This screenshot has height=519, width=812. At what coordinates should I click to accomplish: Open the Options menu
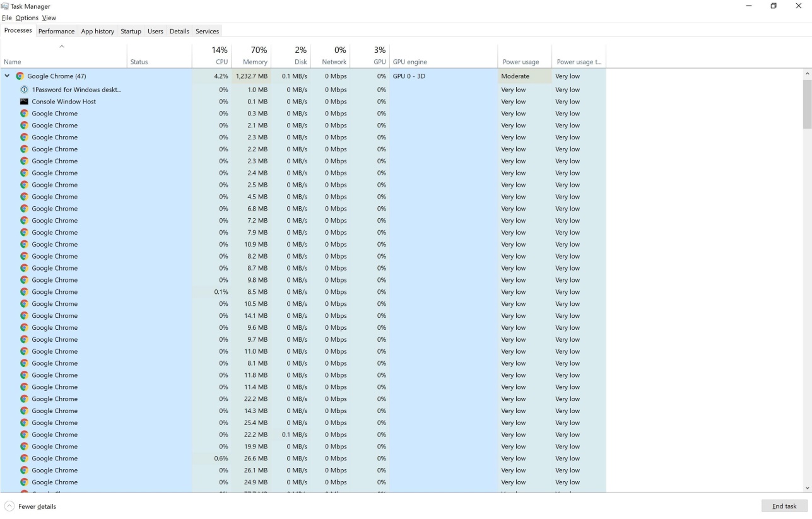tap(27, 18)
